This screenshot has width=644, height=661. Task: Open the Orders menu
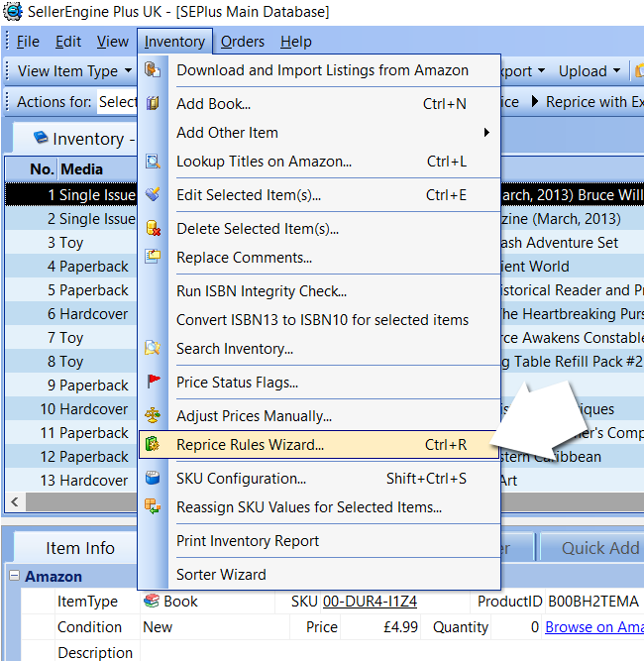(x=243, y=42)
